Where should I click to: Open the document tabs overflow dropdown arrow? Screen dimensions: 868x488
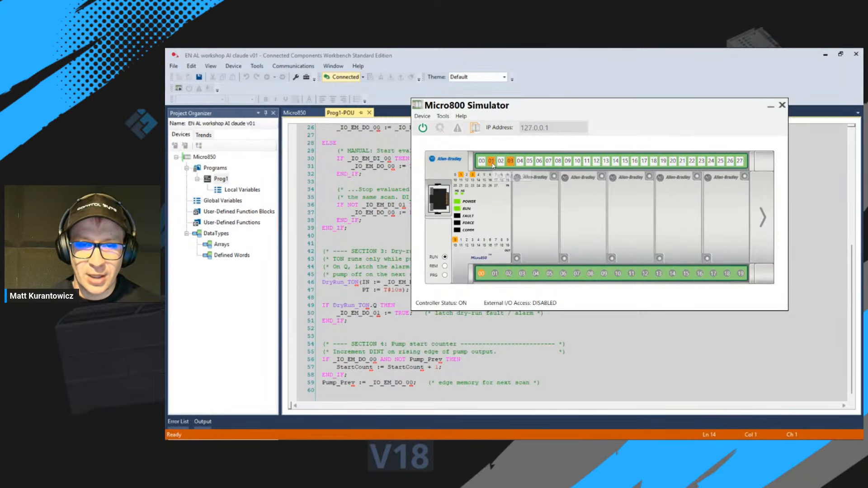(858, 113)
